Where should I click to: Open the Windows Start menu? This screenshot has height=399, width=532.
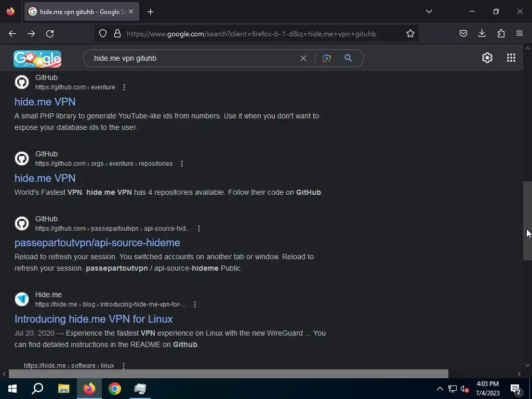(12, 389)
